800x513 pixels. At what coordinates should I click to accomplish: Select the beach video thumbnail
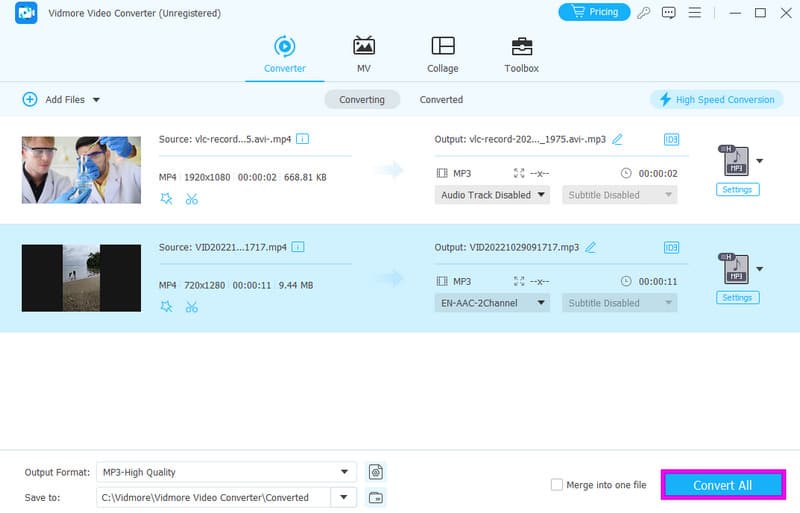pos(81,277)
